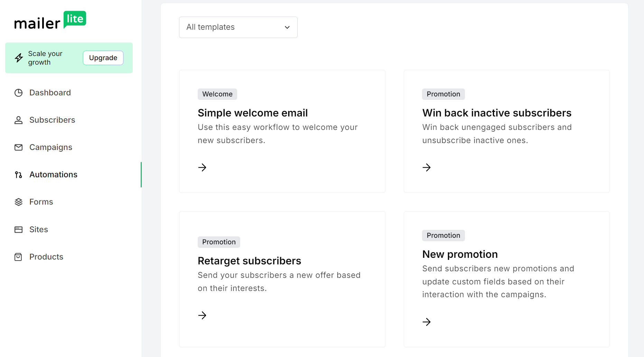Click the Forms layers icon
This screenshot has height=357, width=644.
click(18, 202)
